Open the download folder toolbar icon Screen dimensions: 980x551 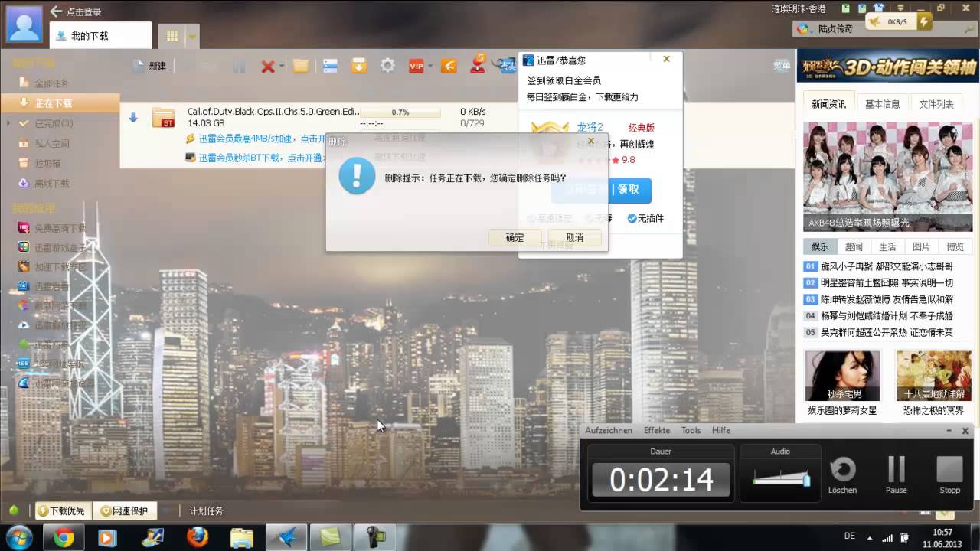[301, 67]
